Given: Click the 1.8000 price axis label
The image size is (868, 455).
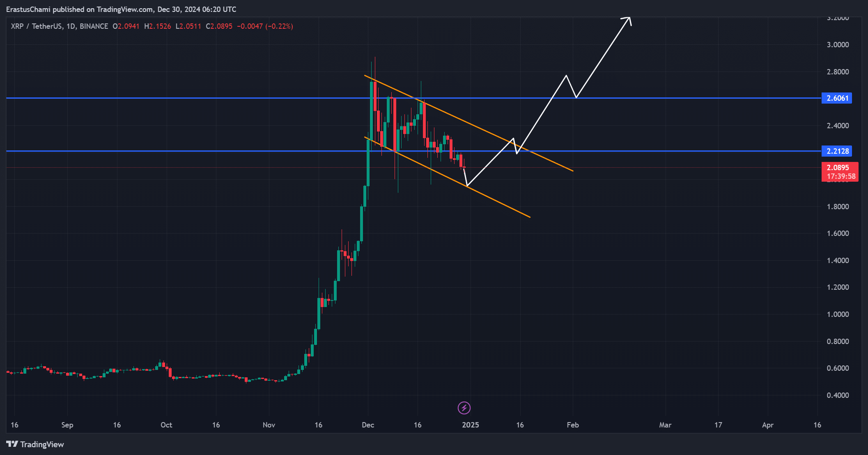Looking at the screenshot, I should pos(838,206).
